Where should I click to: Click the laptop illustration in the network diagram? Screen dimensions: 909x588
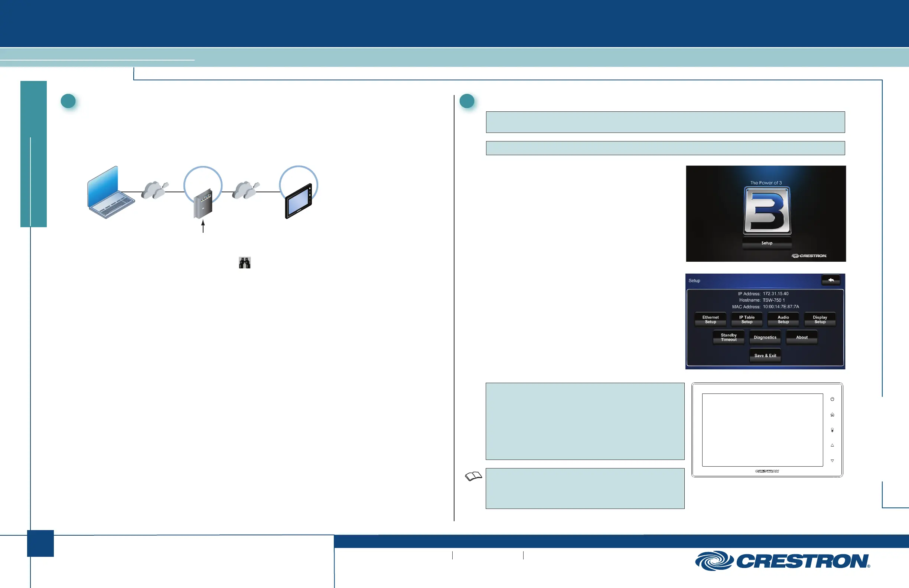pyautogui.click(x=110, y=192)
